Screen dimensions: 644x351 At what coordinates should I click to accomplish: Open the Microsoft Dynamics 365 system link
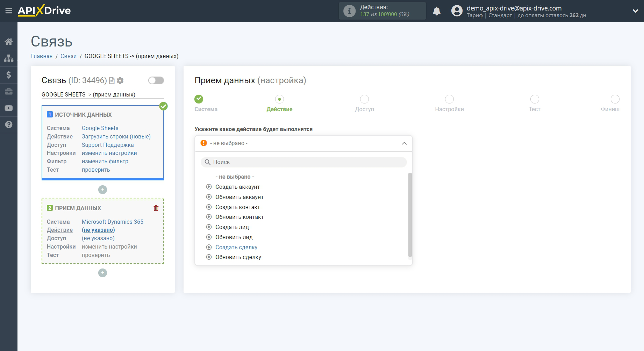tap(113, 222)
